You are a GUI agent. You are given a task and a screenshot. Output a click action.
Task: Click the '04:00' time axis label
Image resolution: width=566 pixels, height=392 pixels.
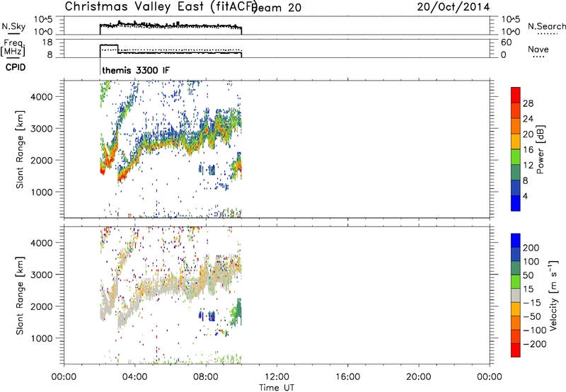click(135, 377)
